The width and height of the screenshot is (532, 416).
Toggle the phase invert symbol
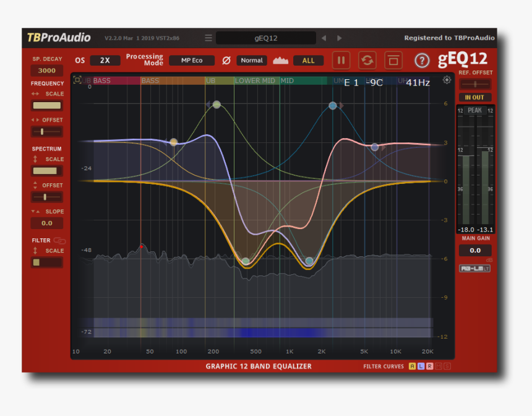(226, 61)
